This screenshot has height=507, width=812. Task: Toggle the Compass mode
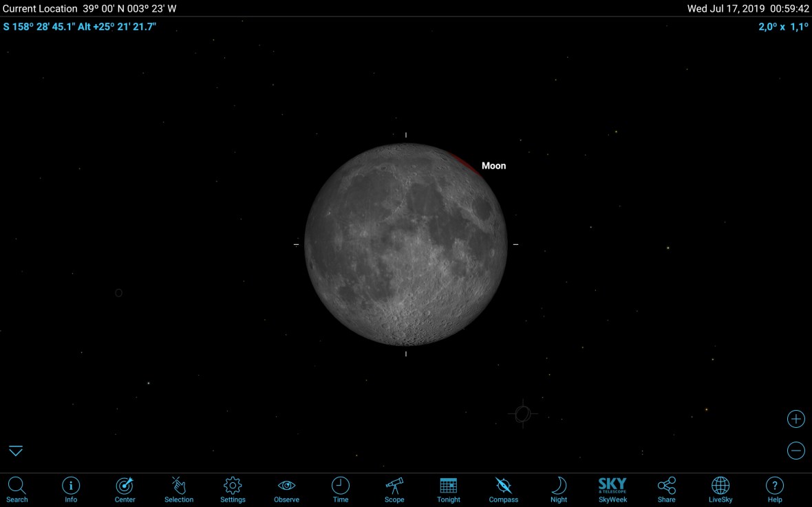pyautogui.click(x=503, y=489)
